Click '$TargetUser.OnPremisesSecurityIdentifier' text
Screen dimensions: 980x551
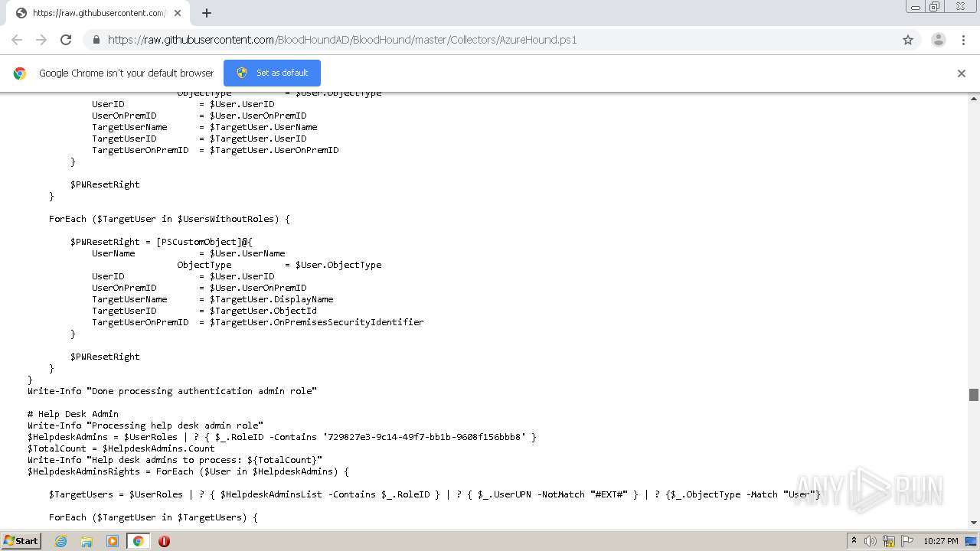(x=317, y=322)
